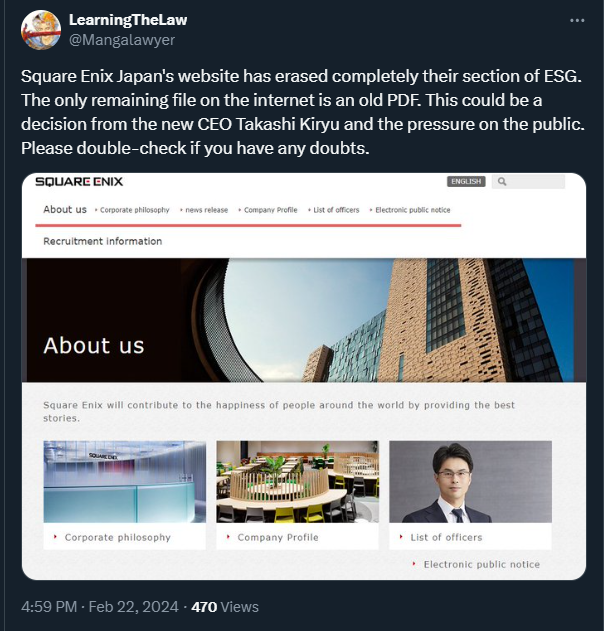Click the Square Enix logo
The width and height of the screenshot is (604, 631).
point(79,182)
